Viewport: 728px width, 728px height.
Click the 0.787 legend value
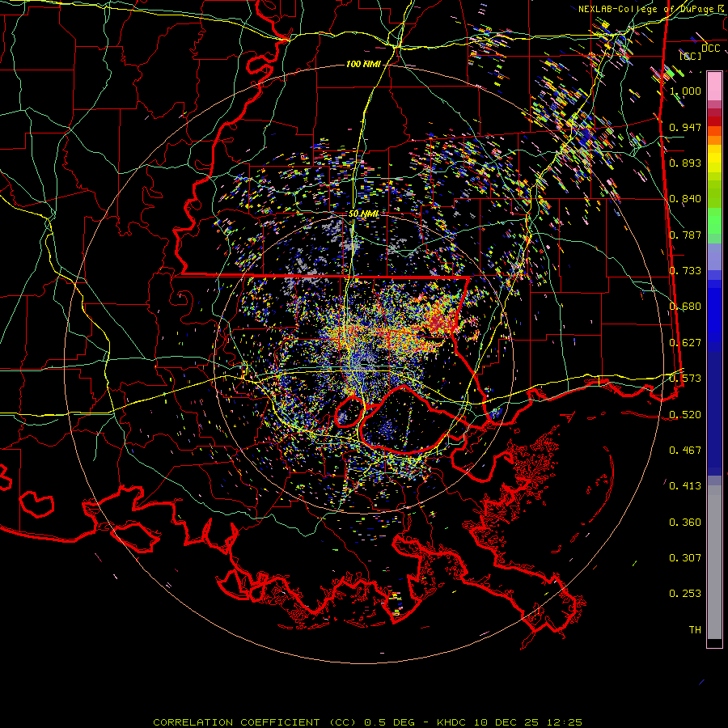685,235
